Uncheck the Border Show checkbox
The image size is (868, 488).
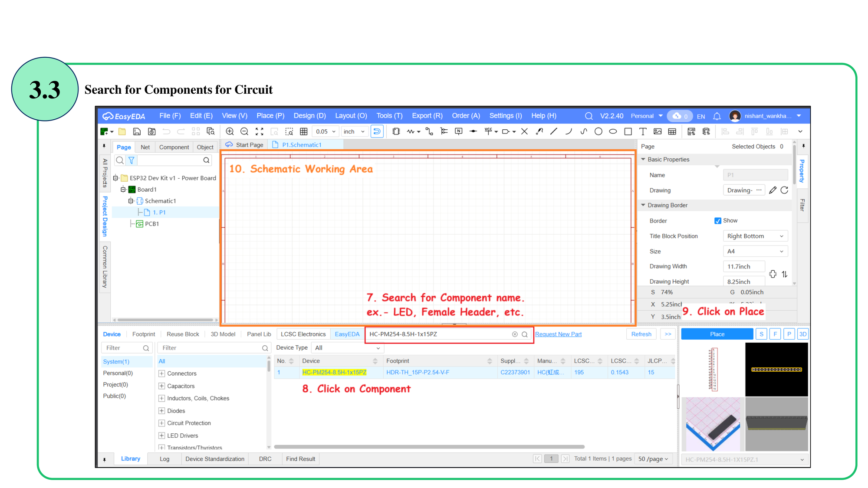click(718, 221)
